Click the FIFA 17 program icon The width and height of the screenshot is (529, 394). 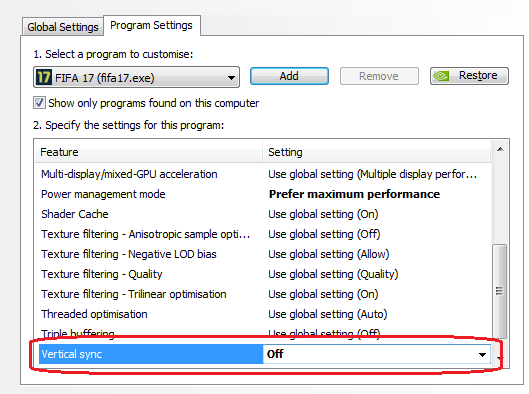click(44, 77)
